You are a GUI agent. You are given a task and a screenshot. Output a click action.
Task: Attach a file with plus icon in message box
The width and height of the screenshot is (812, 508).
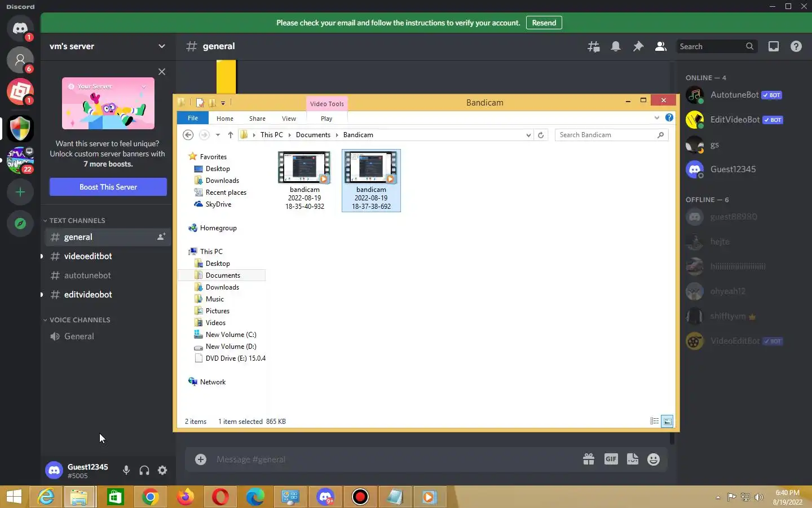pyautogui.click(x=201, y=459)
